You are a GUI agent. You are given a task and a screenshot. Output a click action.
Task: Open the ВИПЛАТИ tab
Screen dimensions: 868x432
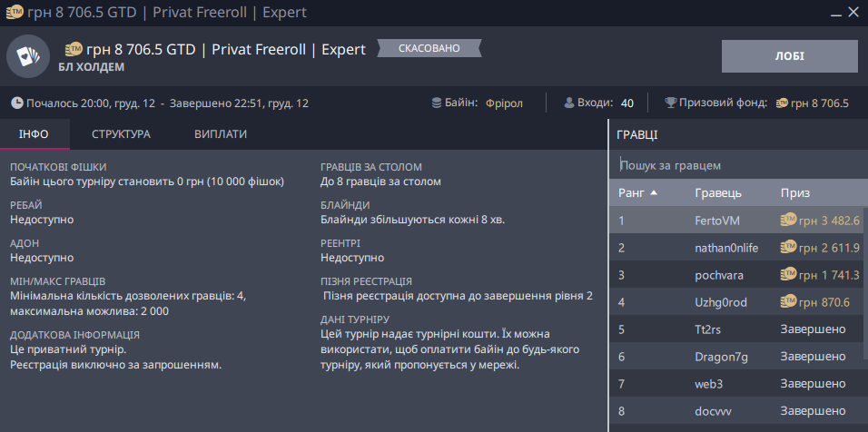[220, 134]
